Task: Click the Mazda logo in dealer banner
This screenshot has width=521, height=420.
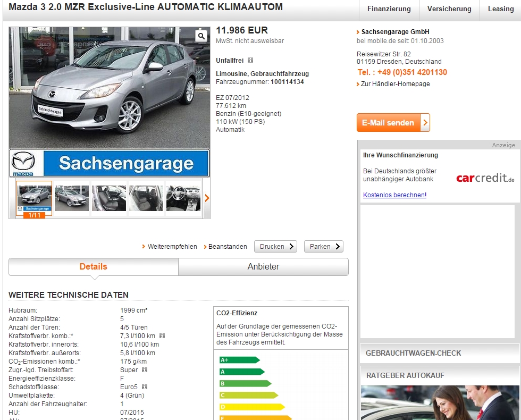Action: (x=23, y=163)
